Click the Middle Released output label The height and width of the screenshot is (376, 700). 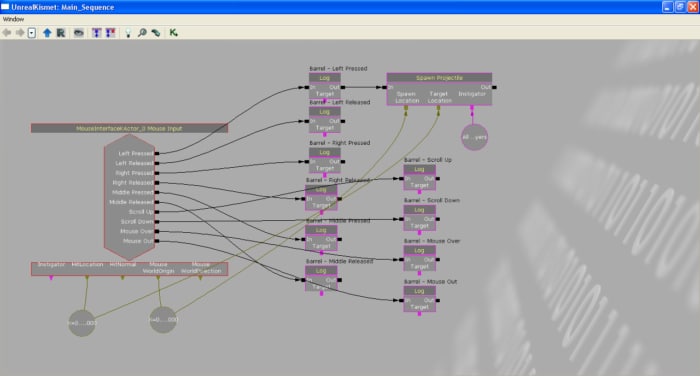[x=131, y=202]
